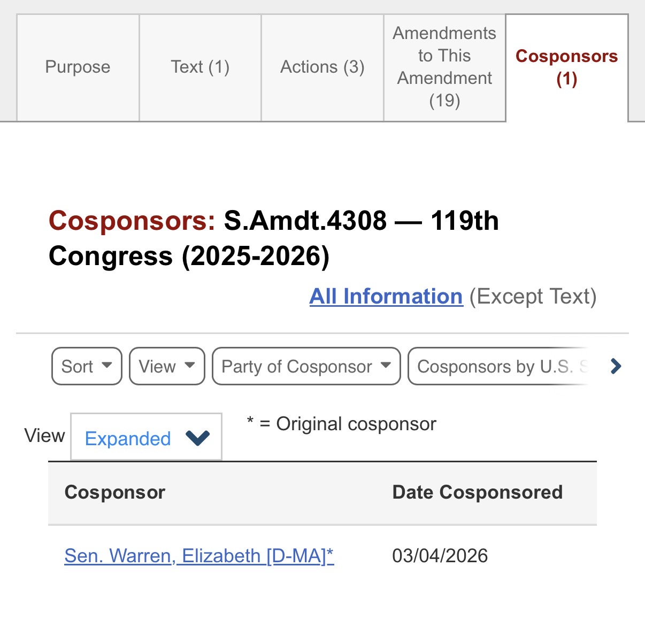Image resolution: width=645 pixels, height=644 pixels.
Task: Open Amendments to This Amendment tab
Action: 444,67
